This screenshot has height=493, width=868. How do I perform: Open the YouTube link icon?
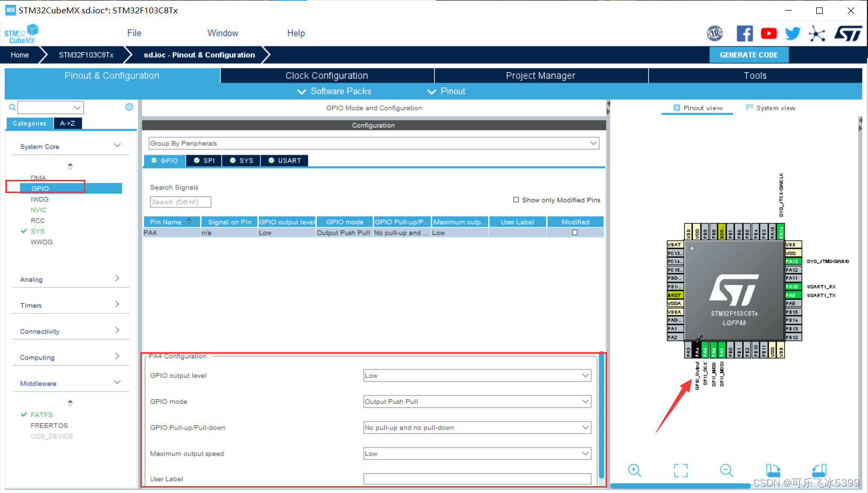click(769, 34)
